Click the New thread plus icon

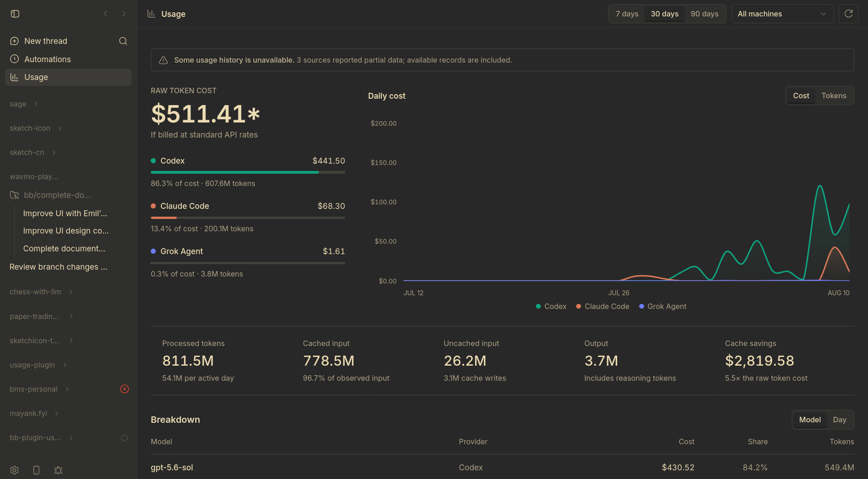pos(15,41)
